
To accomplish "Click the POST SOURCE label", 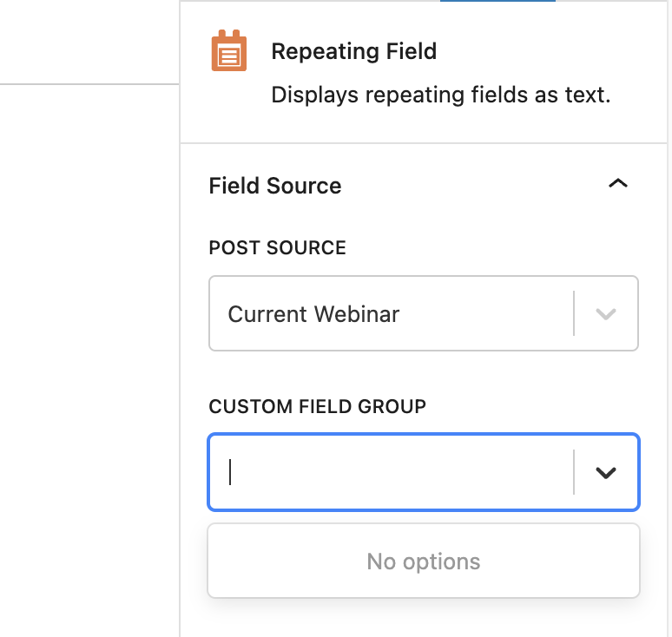I will click(277, 247).
